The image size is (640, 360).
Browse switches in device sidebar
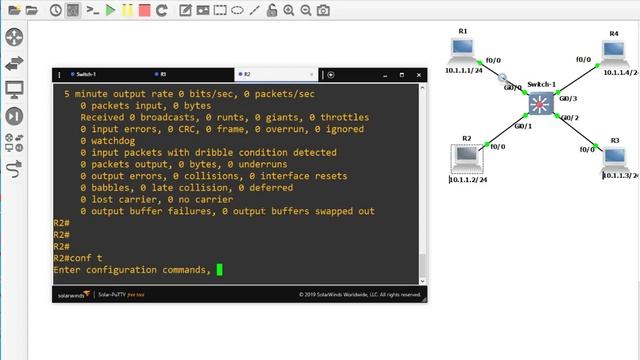pos(14,64)
